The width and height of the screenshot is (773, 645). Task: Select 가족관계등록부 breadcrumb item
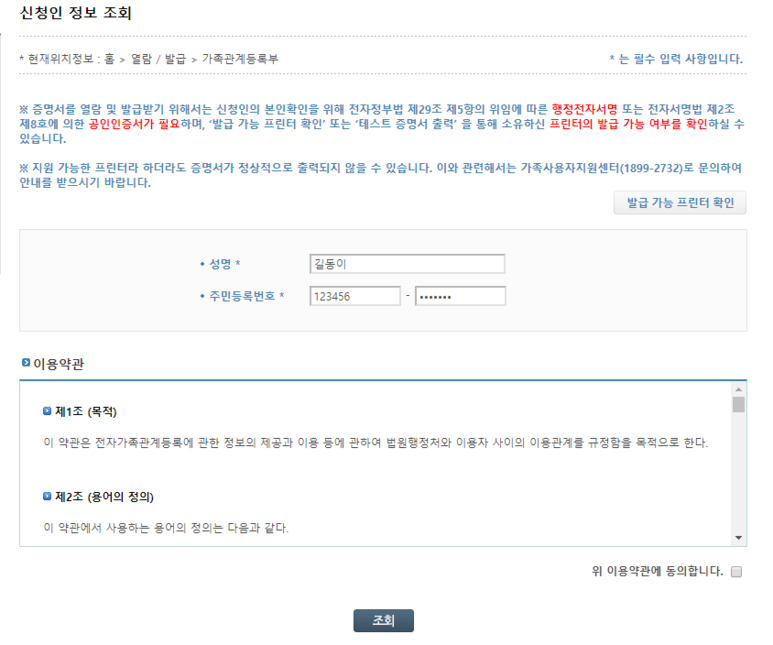pos(240,59)
